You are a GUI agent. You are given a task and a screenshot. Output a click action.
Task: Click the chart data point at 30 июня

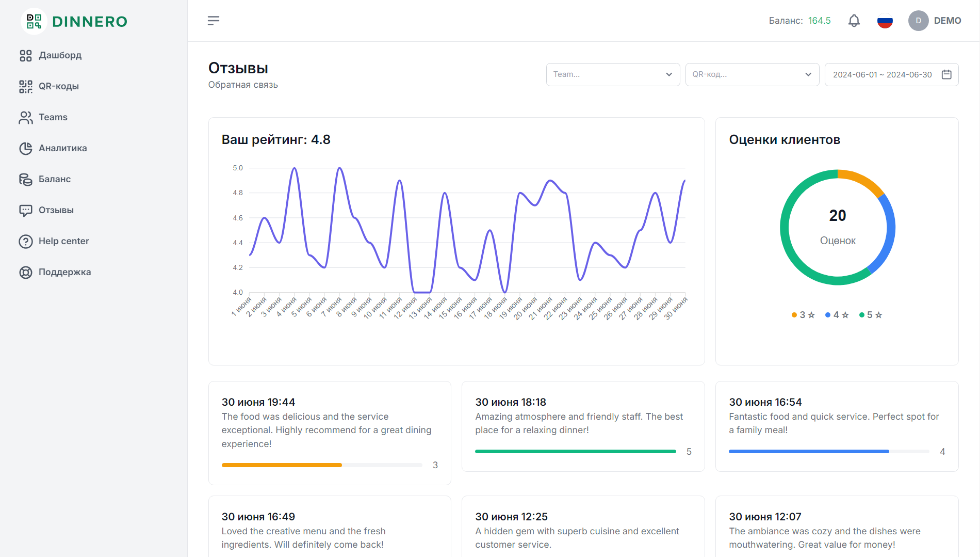click(684, 181)
